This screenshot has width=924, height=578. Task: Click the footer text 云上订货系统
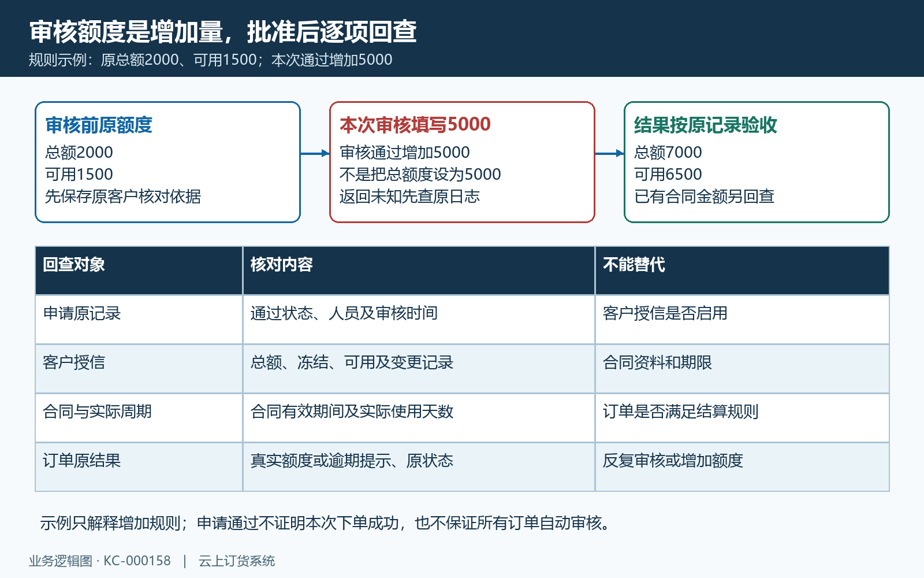[237, 561]
